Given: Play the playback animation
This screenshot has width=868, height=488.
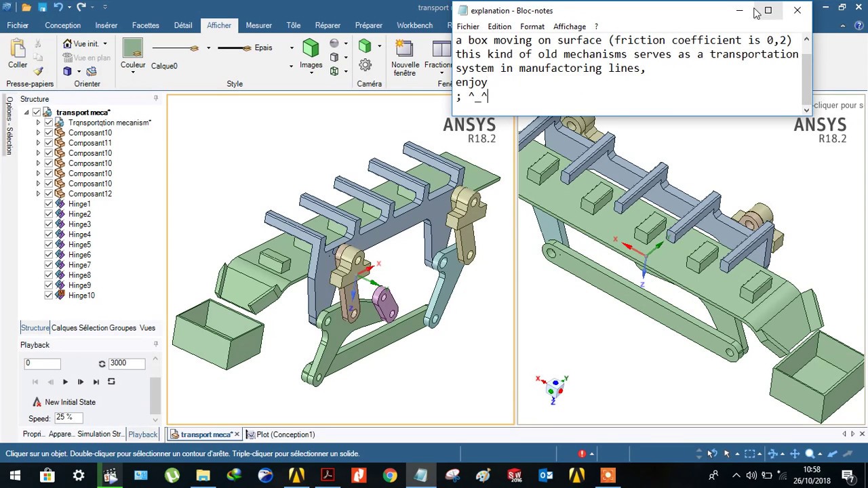Looking at the screenshot, I should tap(65, 382).
